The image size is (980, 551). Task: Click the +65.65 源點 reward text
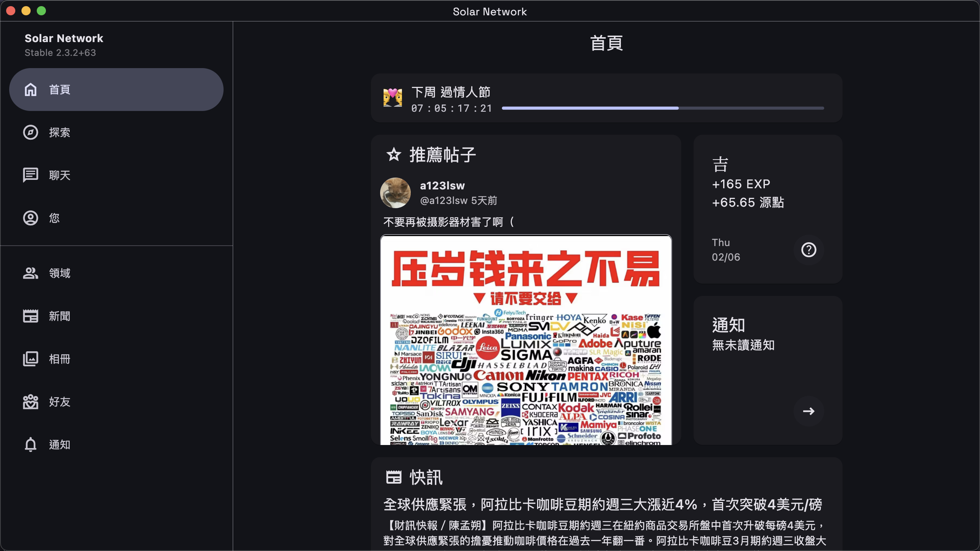748,202
